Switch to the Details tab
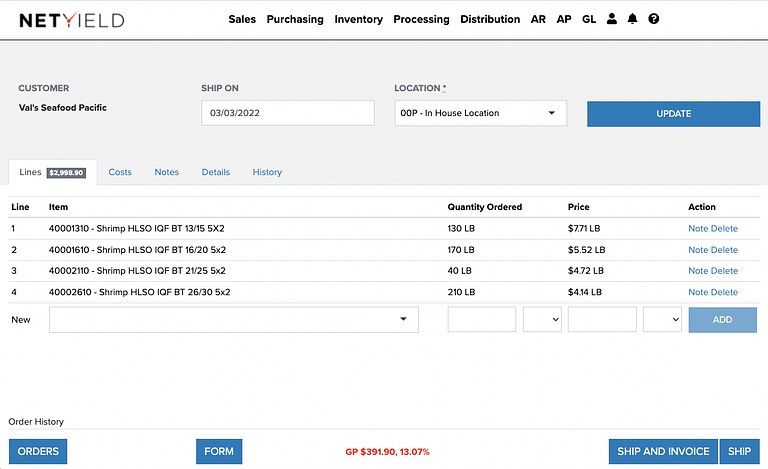 (x=216, y=172)
